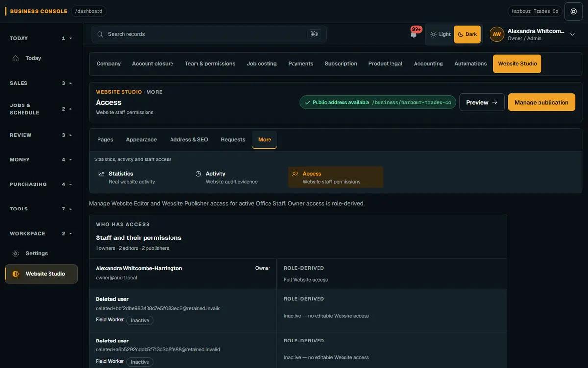The image size is (588, 368).
Task: Open the Alexandra Whitcombe user menu chevron
Action: coord(572,35)
